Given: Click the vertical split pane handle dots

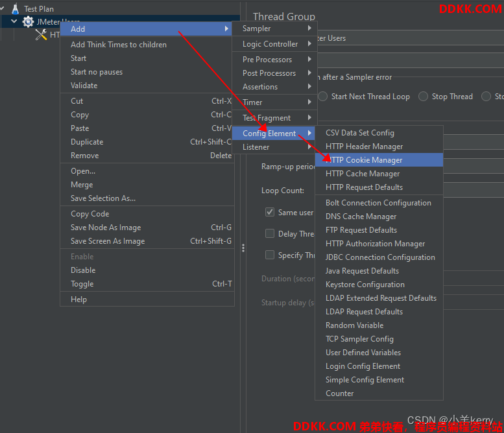Looking at the screenshot, I should point(243,248).
